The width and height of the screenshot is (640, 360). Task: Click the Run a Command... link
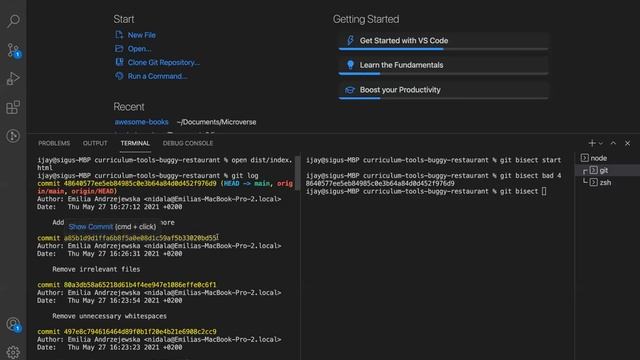coord(158,76)
